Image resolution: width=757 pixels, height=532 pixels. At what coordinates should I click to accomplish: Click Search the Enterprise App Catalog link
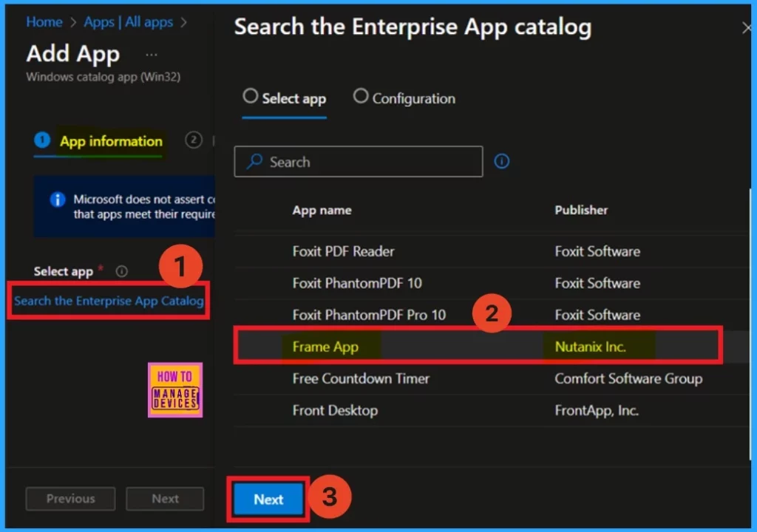[109, 301]
